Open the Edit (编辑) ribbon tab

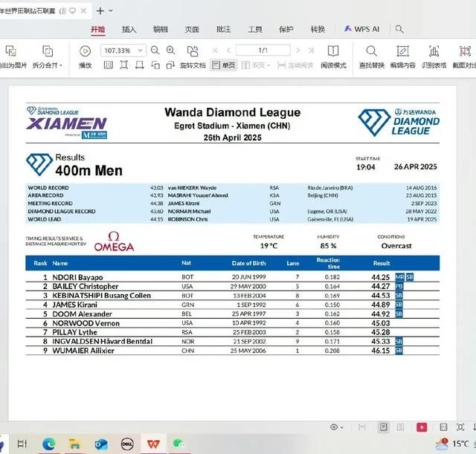pos(161,30)
